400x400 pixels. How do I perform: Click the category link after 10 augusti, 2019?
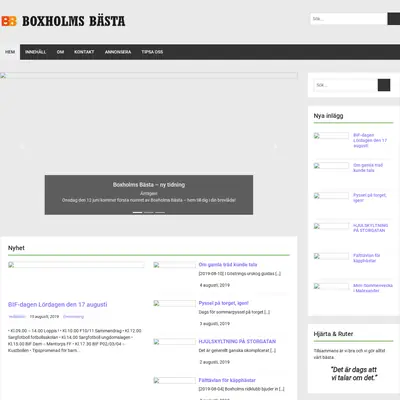[73, 317]
